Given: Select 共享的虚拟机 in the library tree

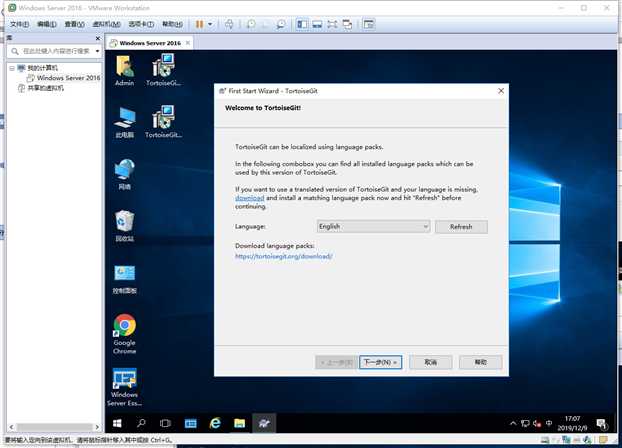Looking at the screenshot, I should [46, 88].
